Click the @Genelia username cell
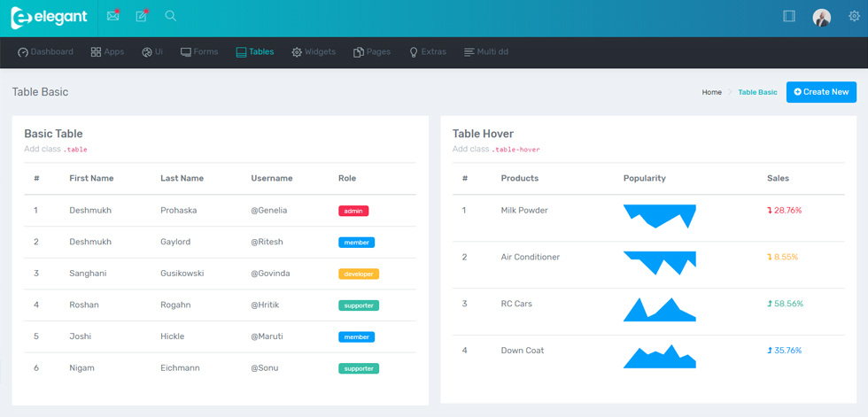 click(x=269, y=210)
